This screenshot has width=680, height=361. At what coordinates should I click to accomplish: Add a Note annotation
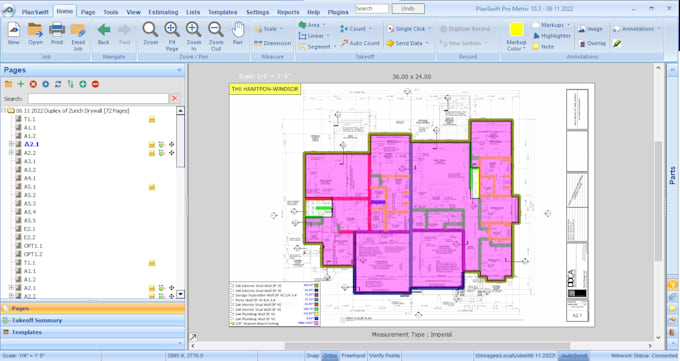pyautogui.click(x=543, y=46)
